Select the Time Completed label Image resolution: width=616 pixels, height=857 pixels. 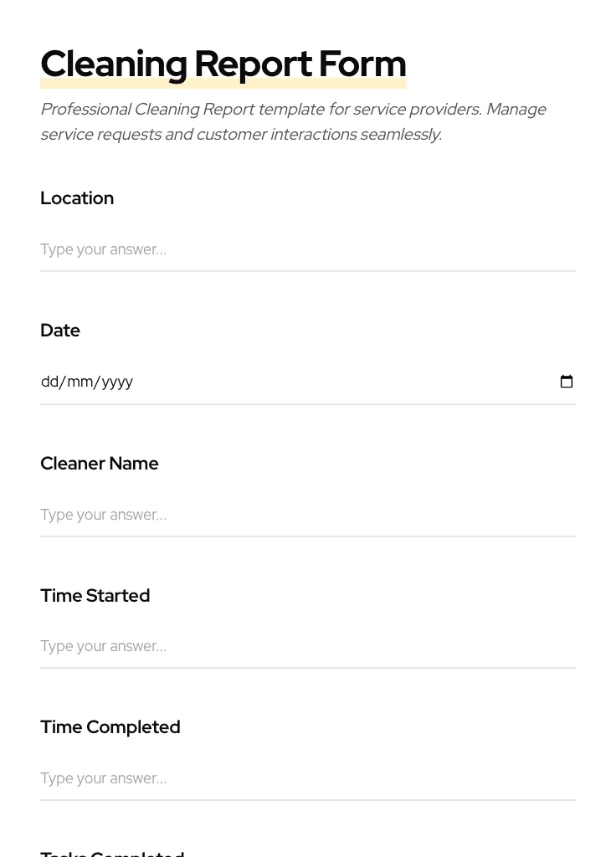(110, 727)
